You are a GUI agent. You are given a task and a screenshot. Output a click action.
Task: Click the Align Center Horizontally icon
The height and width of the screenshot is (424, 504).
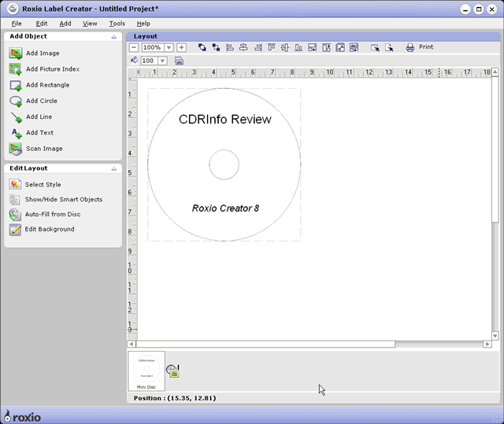coord(243,47)
